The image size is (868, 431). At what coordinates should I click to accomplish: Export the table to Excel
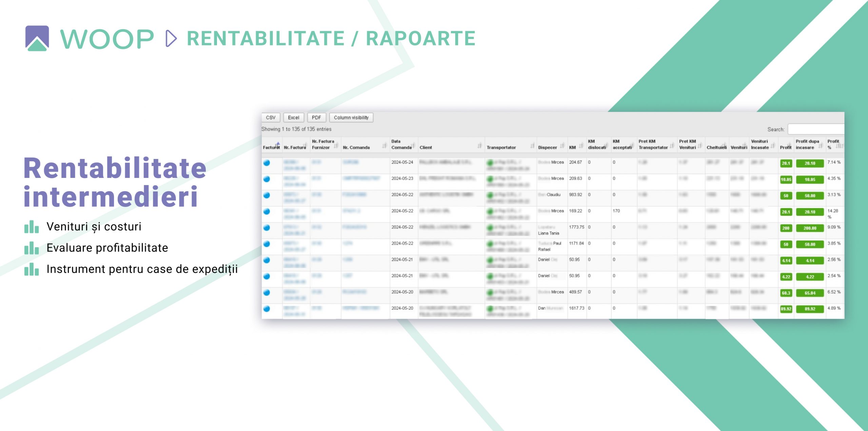(294, 118)
